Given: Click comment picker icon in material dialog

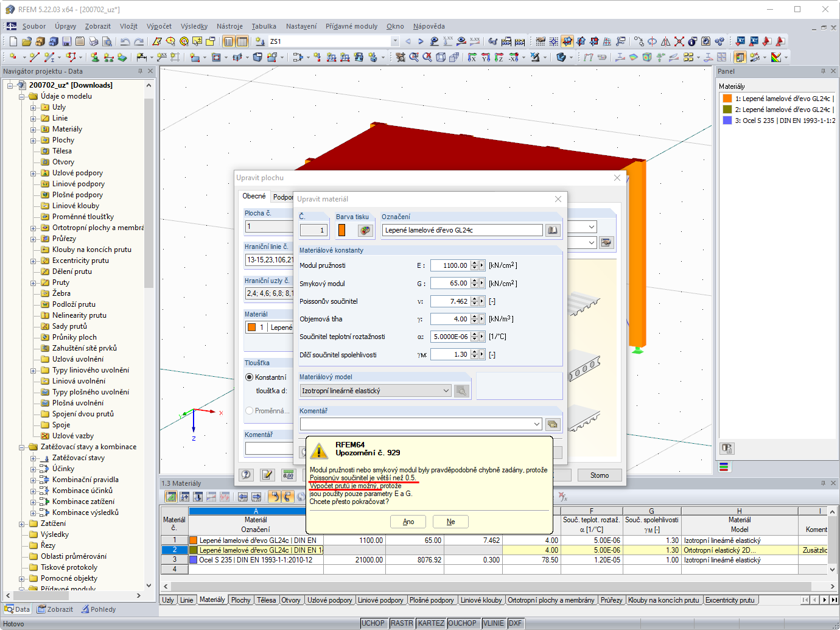Looking at the screenshot, I should (553, 424).
